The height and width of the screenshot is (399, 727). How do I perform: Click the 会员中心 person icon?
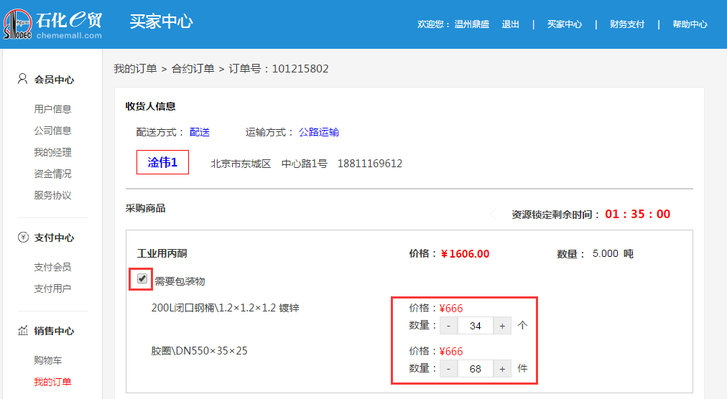point(22,79)
